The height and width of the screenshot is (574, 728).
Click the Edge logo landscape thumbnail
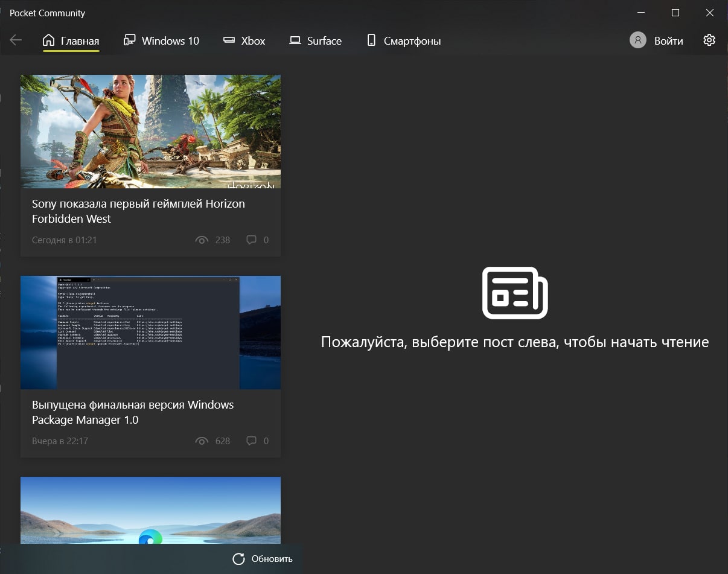point(150,511)
